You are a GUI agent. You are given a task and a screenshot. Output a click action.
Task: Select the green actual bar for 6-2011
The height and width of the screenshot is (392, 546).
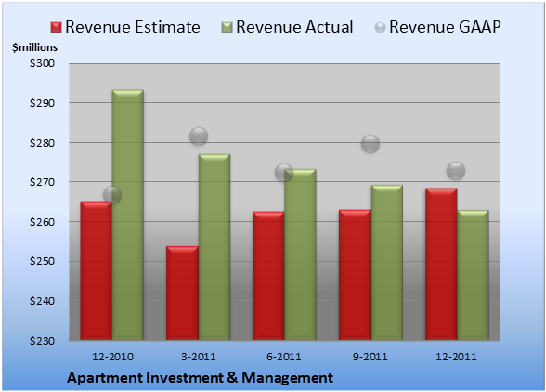pos(300,255)
